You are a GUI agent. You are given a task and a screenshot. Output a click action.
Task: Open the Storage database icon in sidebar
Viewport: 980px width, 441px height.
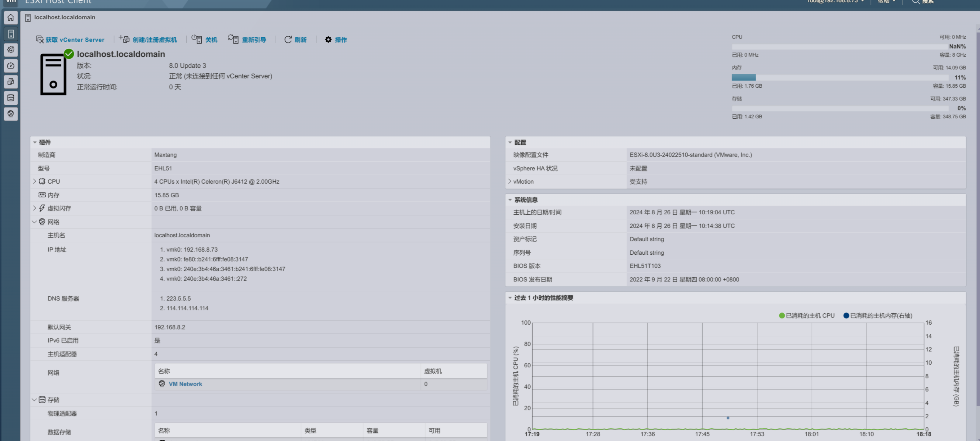pyautogui.click(x=11, y=98)
